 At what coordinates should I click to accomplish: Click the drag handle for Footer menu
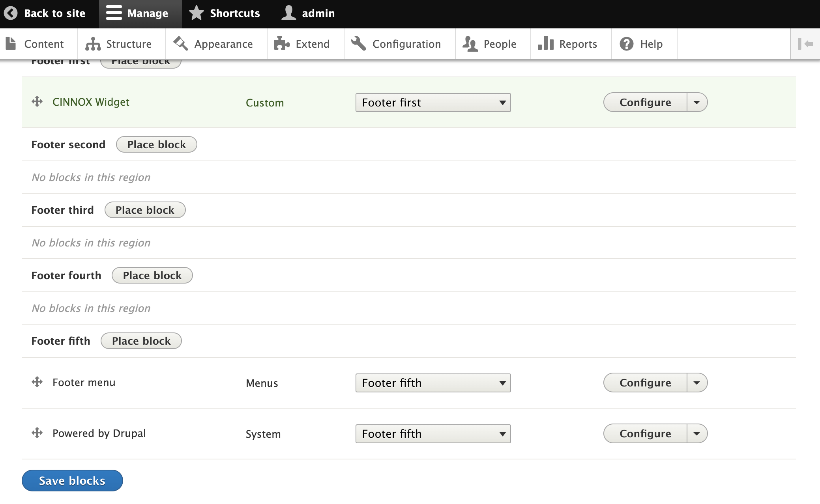click(x=37, y=382)
